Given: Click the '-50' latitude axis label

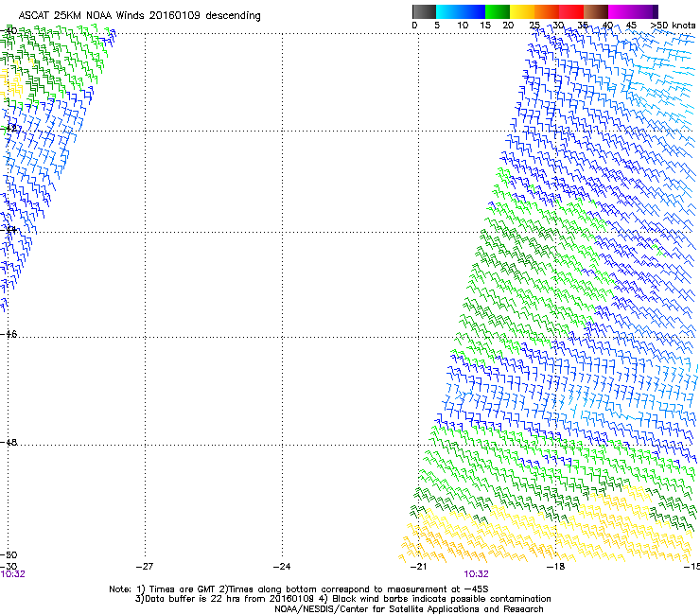Looking at the screenshot, I should (x=9, y=555).
